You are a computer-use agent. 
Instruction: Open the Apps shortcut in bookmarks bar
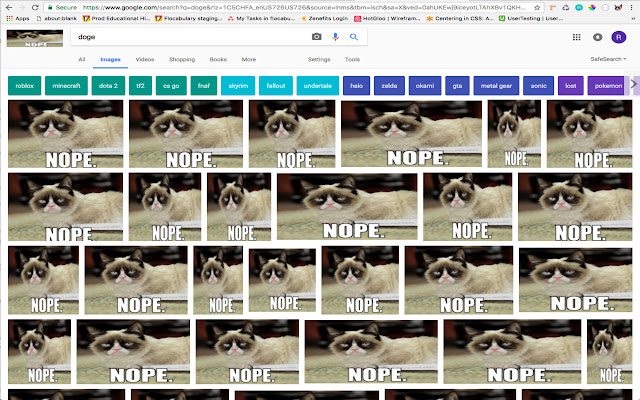(18, 18)
